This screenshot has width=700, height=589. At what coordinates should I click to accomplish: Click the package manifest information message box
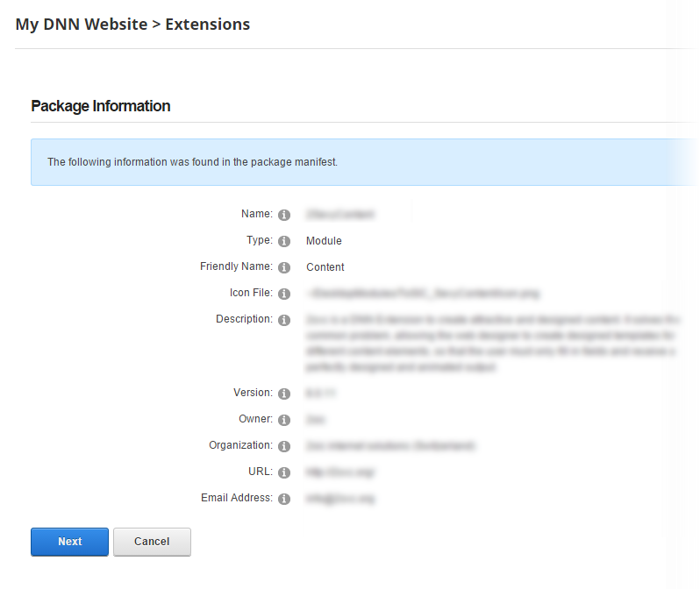pyautogui.click(x=363, y=162)
